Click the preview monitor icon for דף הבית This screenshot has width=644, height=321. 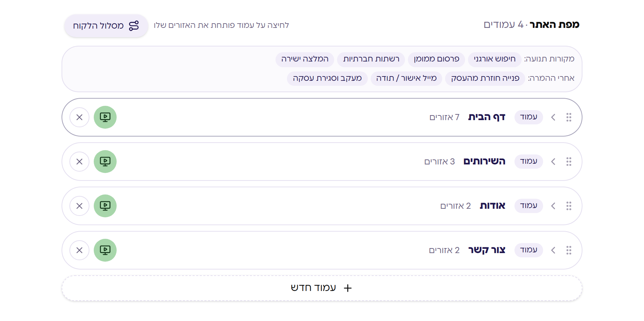click(105, 117)
